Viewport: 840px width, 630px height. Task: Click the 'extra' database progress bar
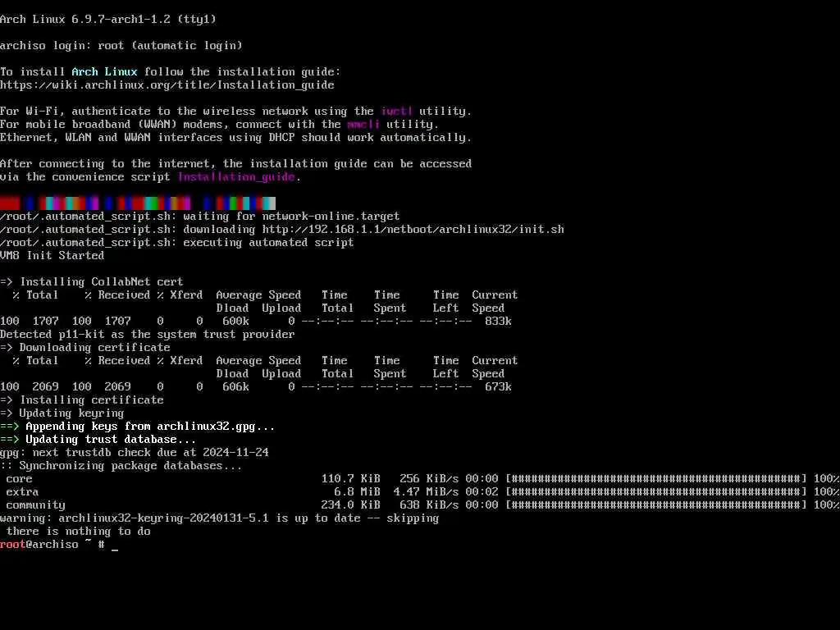[656, 492]
